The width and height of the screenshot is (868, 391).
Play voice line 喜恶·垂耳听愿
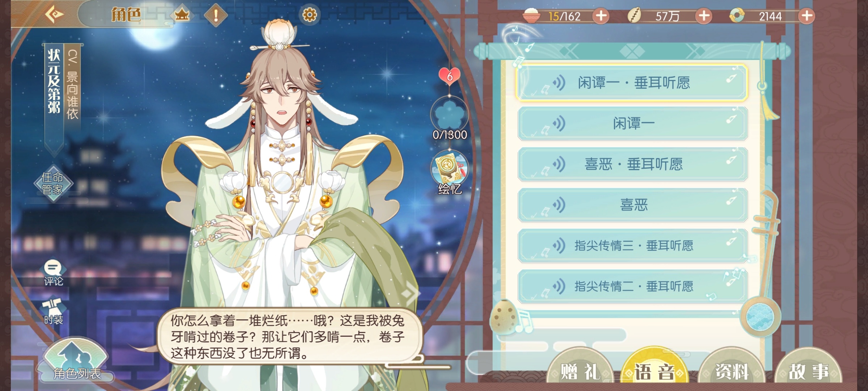click(632, 164)
